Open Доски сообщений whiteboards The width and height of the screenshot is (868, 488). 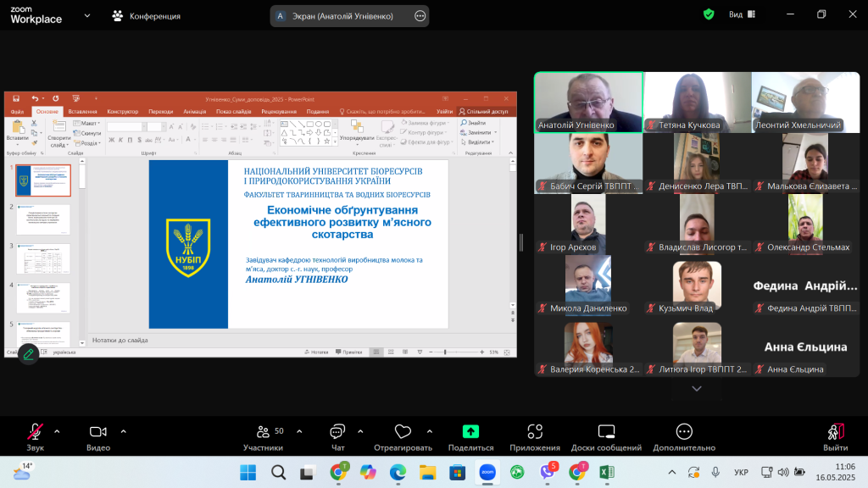605,432
